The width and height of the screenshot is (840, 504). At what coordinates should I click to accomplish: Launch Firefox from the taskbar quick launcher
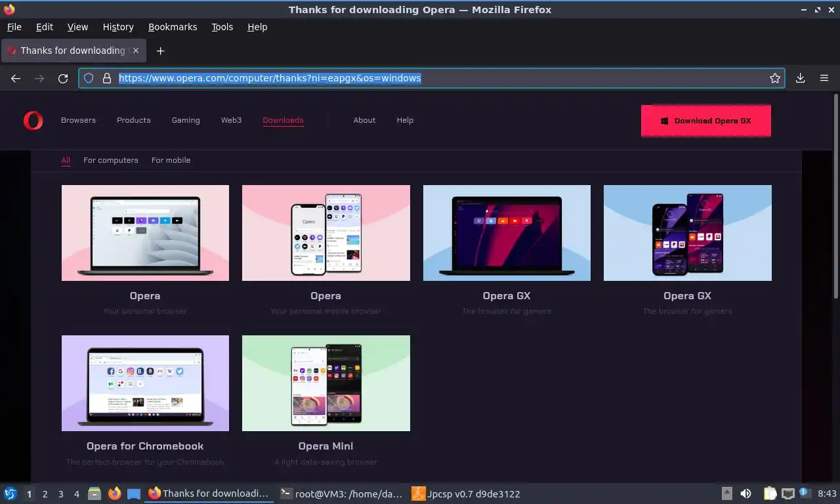point(115,493)
